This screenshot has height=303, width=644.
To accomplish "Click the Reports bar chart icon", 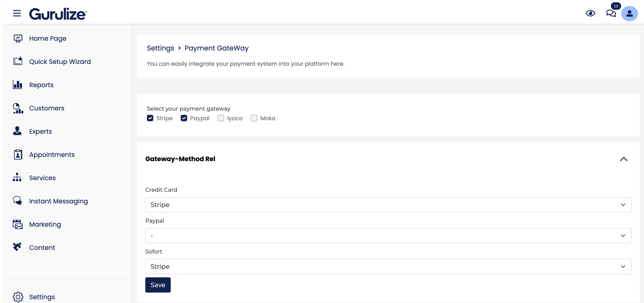I will point(17,85).
